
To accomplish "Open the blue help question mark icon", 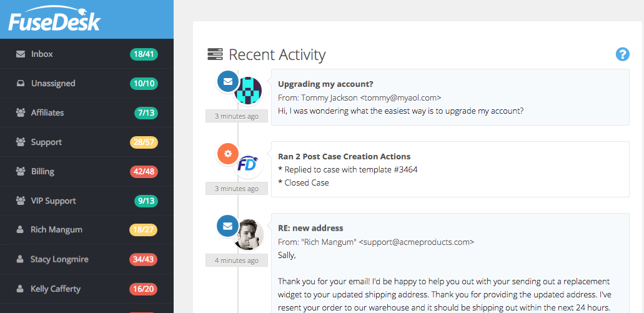I will (622, 54).
